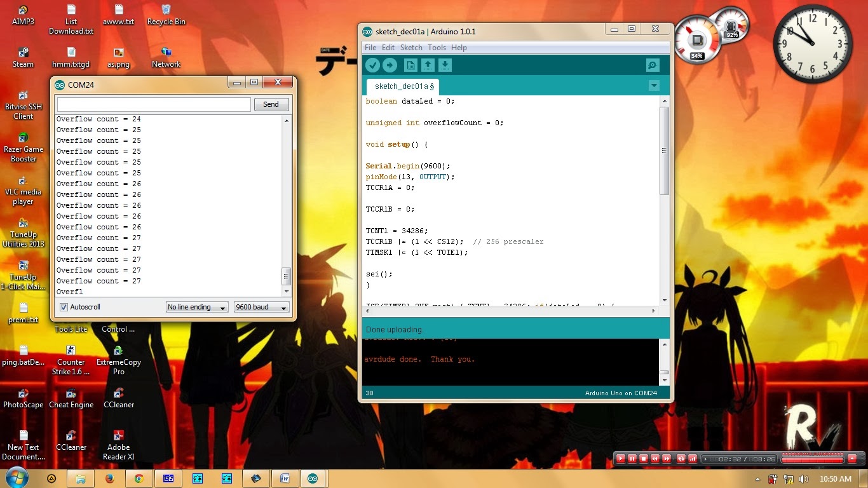Click the Verify button in Arduino toolbar
The width and height of the screenshot is (868, 488).
[x=372, y=65]
